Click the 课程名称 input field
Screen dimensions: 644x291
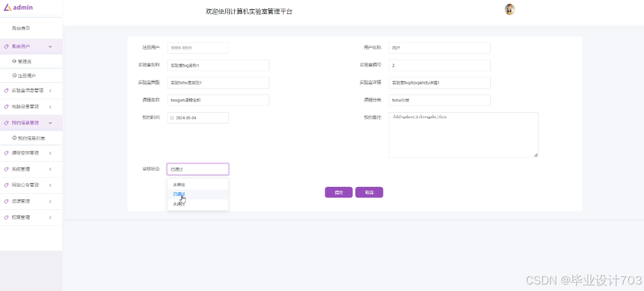(x=218, y=100)
